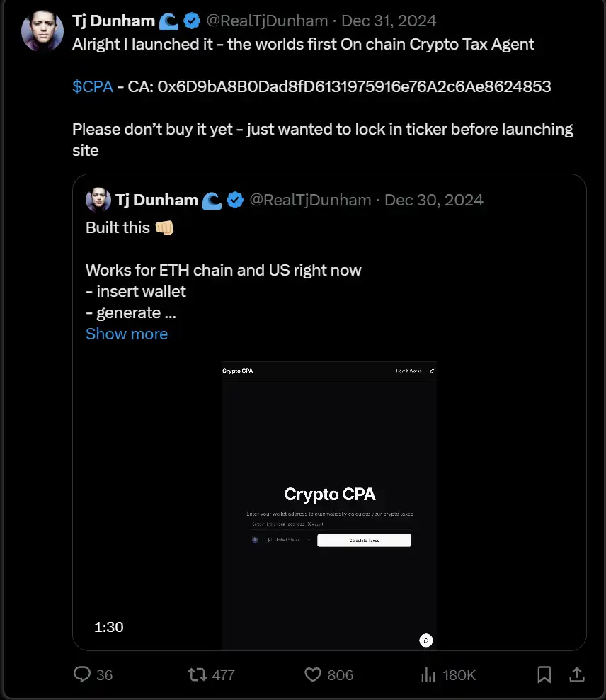
Task: Click the $CPA cashtag link
Action: (93, 86)
